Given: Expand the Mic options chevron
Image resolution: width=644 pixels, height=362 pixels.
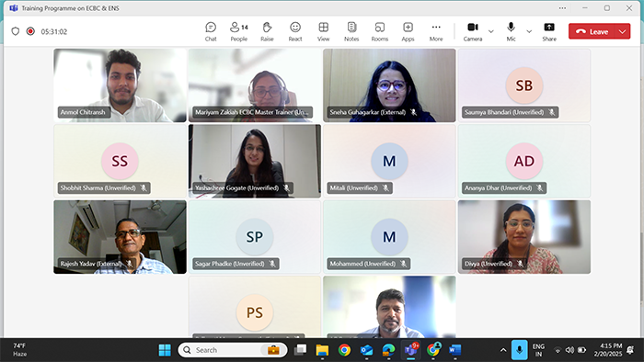Looking at the screenshot, I should pos(529,31).
